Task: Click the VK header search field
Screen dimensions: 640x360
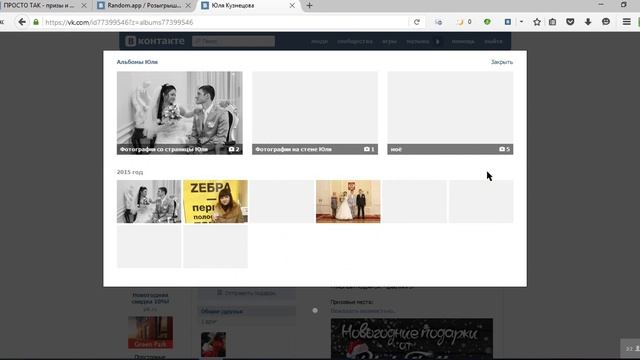Action: tap(233, 41)
